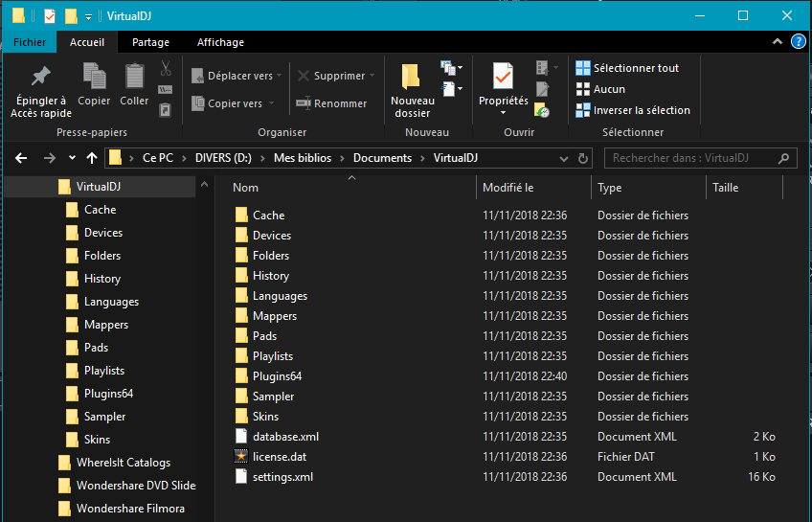Click the refresh icon in the address bar

tap(583, 158)
